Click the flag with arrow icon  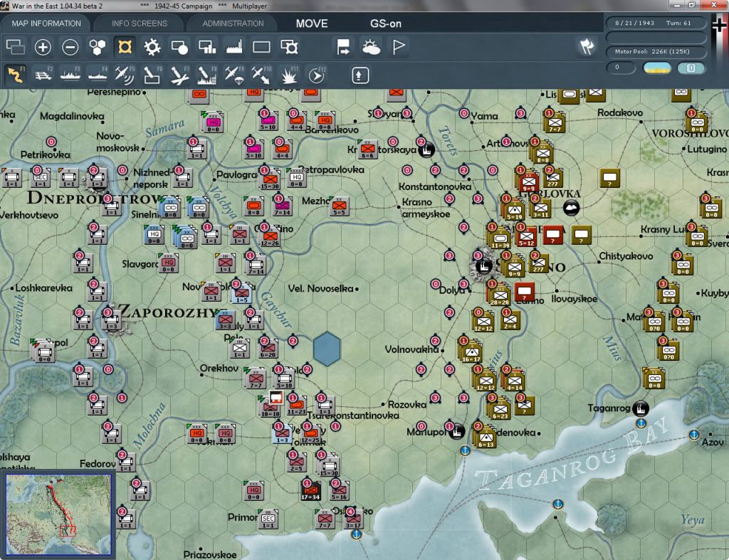[x=344, y=47]
